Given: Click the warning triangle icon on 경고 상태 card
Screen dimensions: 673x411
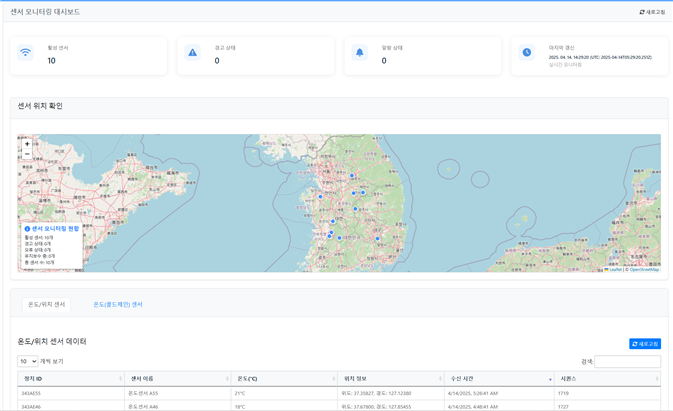Looking at the screenshot, I should tap(192, 53).
